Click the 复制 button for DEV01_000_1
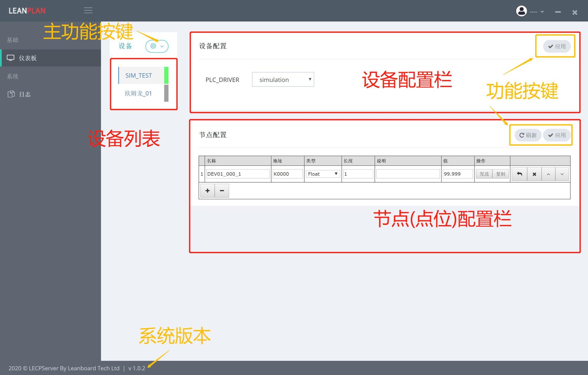 click(x=501, y=174)
